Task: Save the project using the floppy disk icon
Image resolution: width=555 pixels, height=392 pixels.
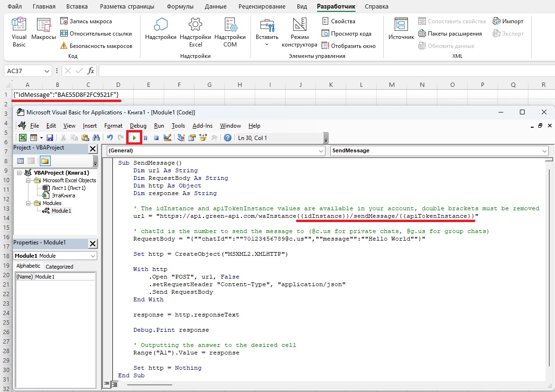Action: (x=50, y=138)
